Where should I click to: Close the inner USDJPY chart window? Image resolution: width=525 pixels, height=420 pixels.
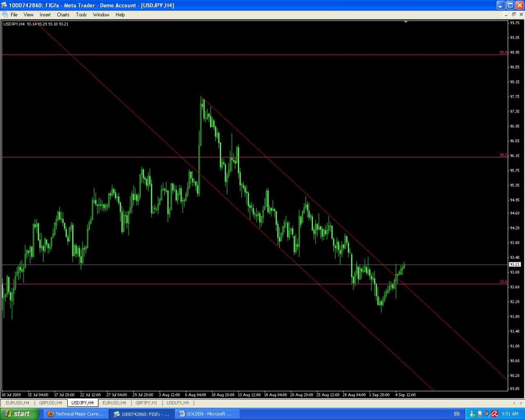pyautogui.click(x=521, y=15)
